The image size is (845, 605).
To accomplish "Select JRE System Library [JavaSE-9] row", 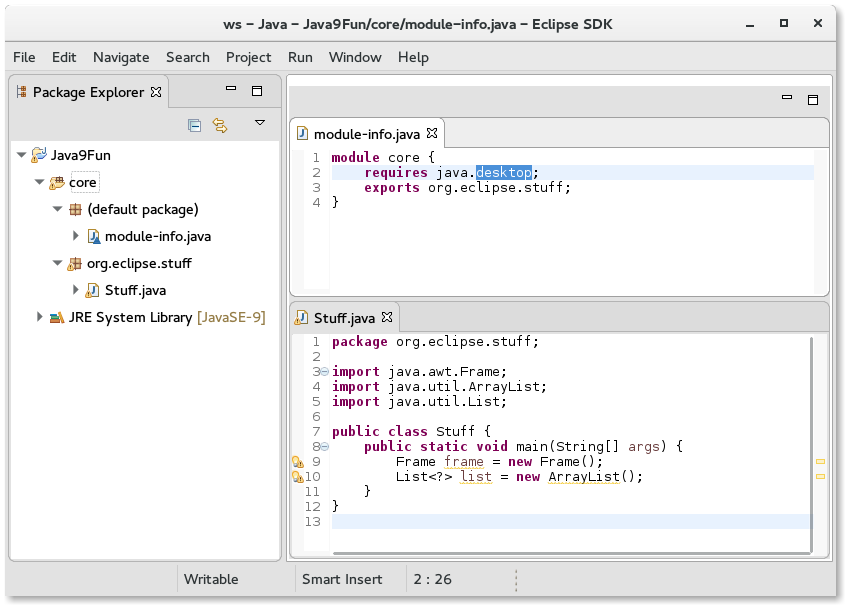I will coord(167,317).
